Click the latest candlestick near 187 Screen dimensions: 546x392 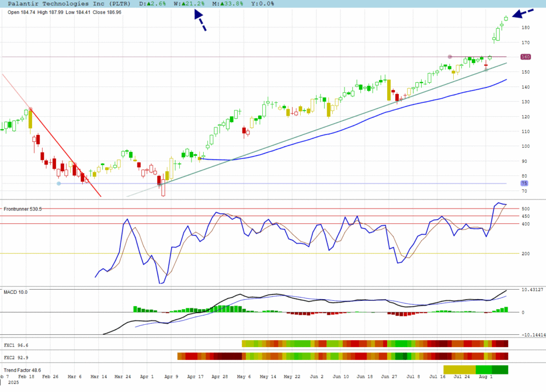click(x=505, y=19)
